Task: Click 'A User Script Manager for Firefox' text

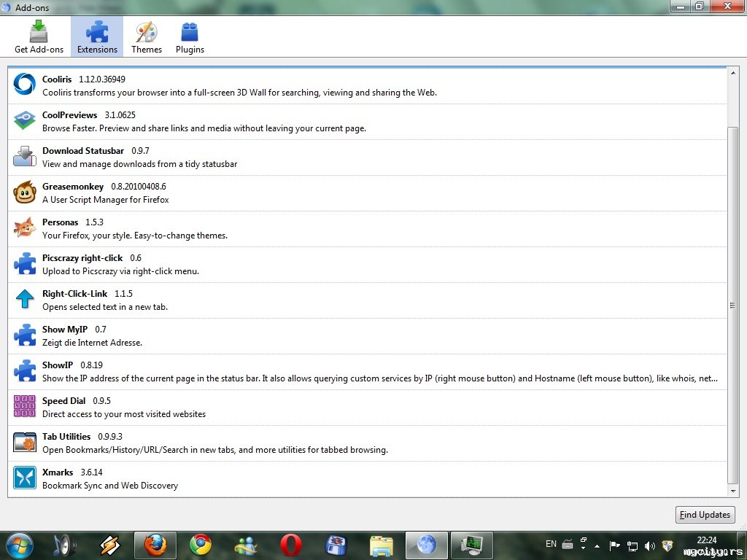Action: point(105,200)
